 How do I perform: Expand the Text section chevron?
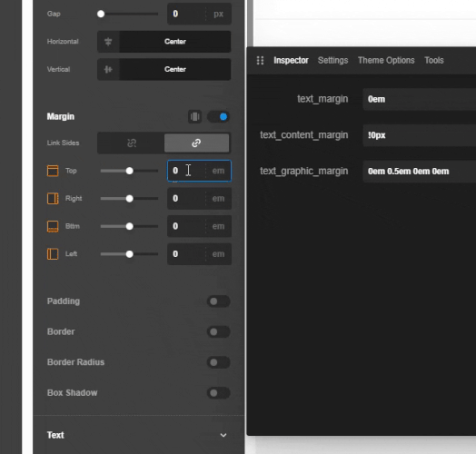point(223,435)
